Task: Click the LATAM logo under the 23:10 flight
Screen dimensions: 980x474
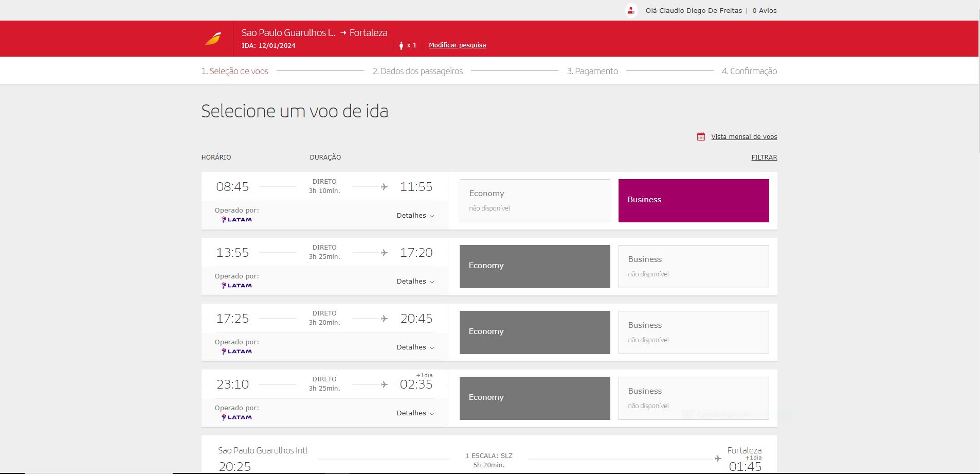Action: 236,417
